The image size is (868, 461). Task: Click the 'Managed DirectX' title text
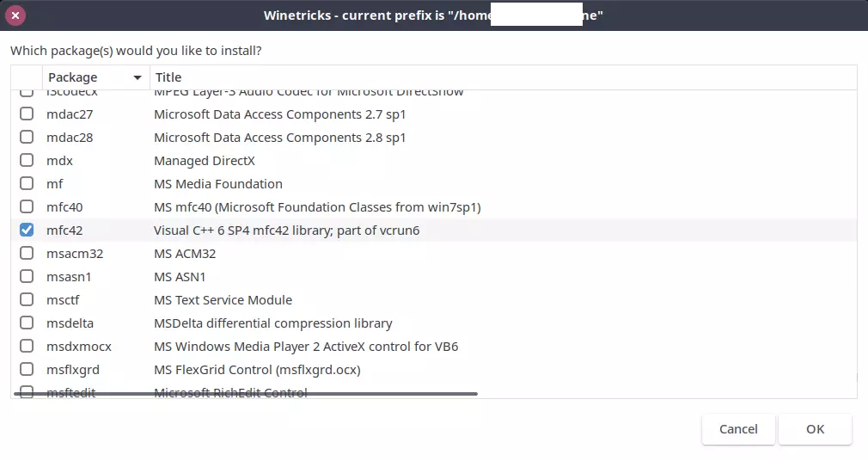(x=205, y=161)
